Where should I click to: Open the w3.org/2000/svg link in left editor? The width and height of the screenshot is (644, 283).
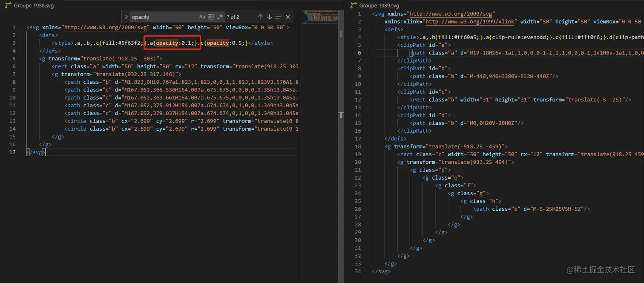click(x=106, y=27)
